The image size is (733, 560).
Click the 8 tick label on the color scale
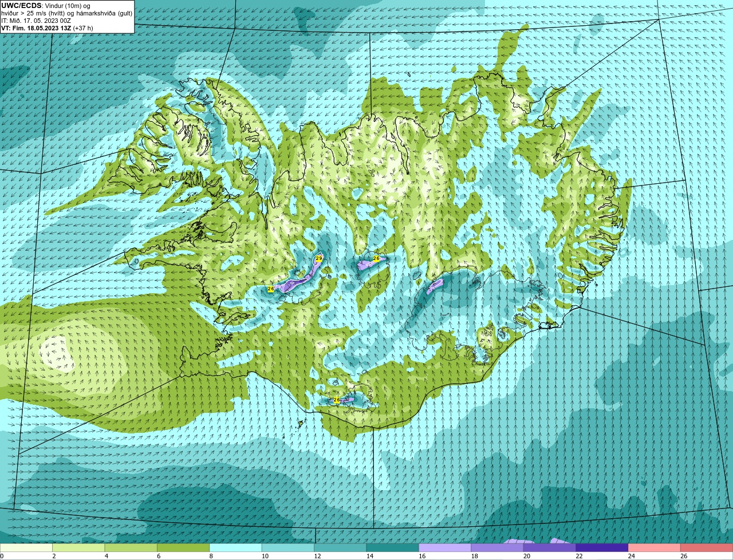click(211, 556)
